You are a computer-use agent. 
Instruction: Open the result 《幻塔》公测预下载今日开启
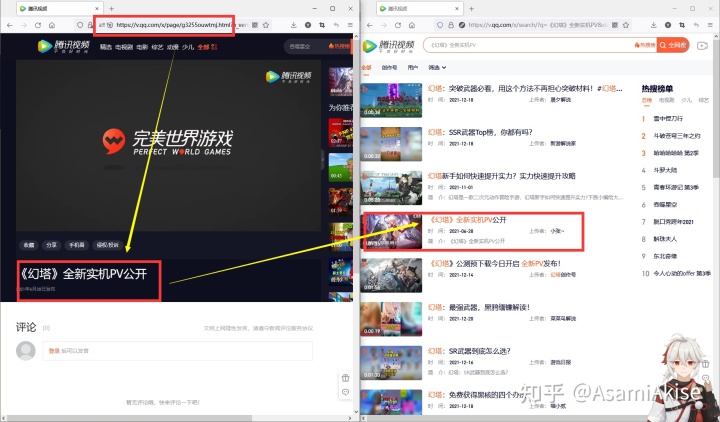pos(494,264)
